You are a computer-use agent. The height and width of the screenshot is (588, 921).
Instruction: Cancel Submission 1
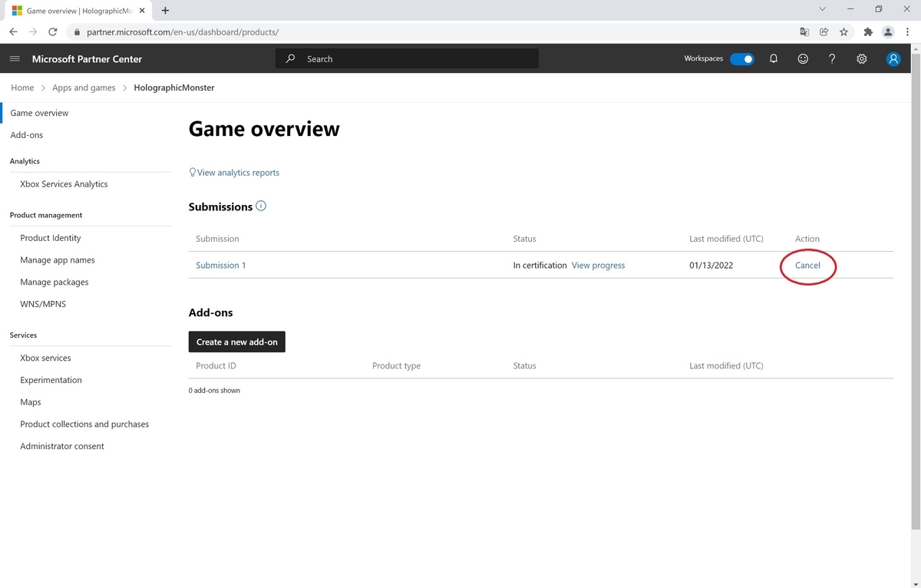coord(807,265)
